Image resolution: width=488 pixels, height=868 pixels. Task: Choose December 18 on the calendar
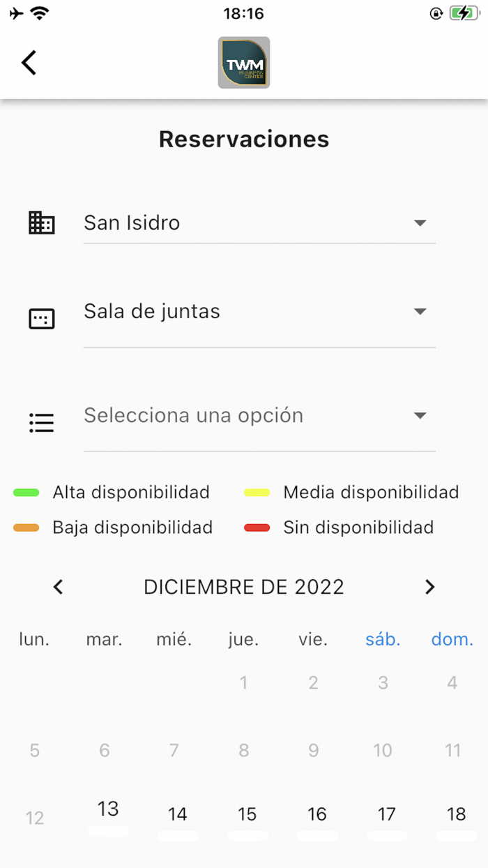(x=456, y=815)
